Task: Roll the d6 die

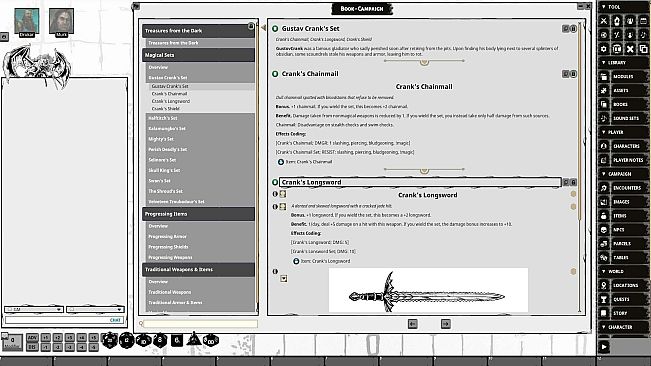Action: 177,341
